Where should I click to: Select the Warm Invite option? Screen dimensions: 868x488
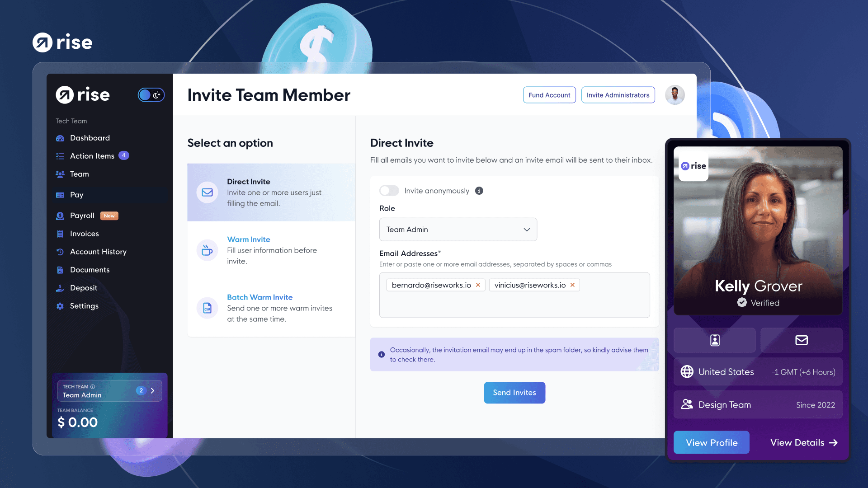point(271,250)
